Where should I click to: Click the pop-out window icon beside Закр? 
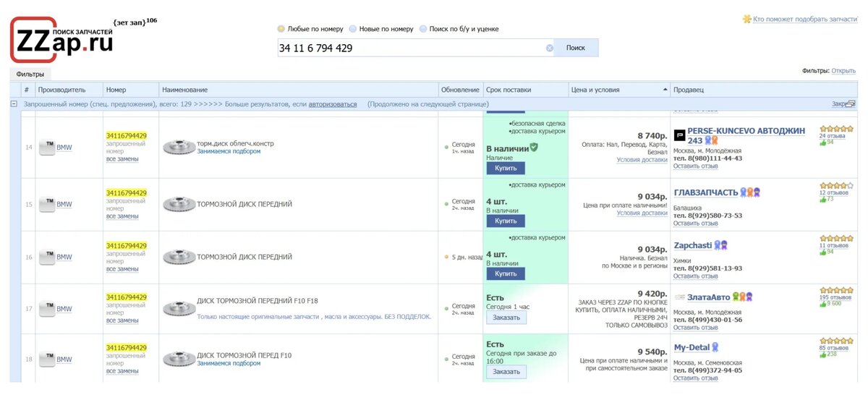click(851, 104)
